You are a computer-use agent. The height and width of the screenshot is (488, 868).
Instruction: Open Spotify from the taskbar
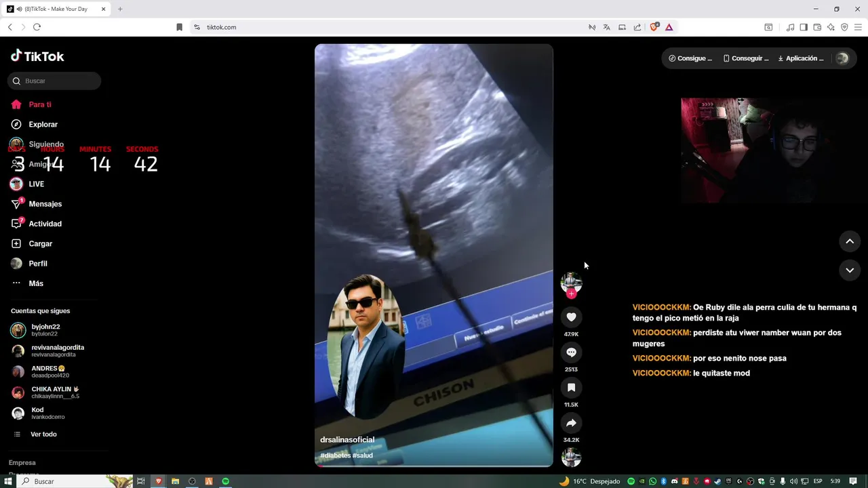[x=226, y=481]
